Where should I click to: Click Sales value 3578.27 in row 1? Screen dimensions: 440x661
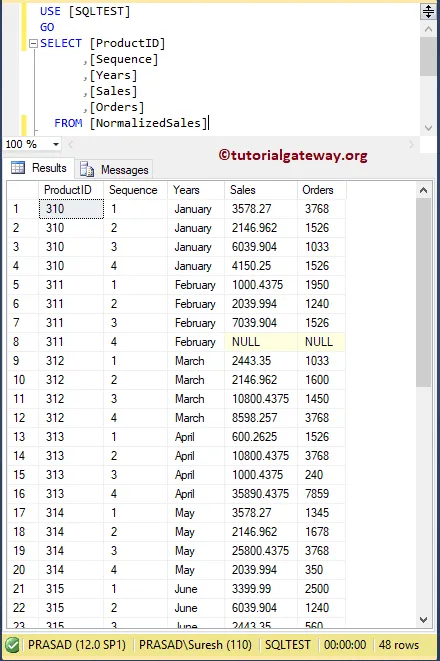[x=260, y=209]
